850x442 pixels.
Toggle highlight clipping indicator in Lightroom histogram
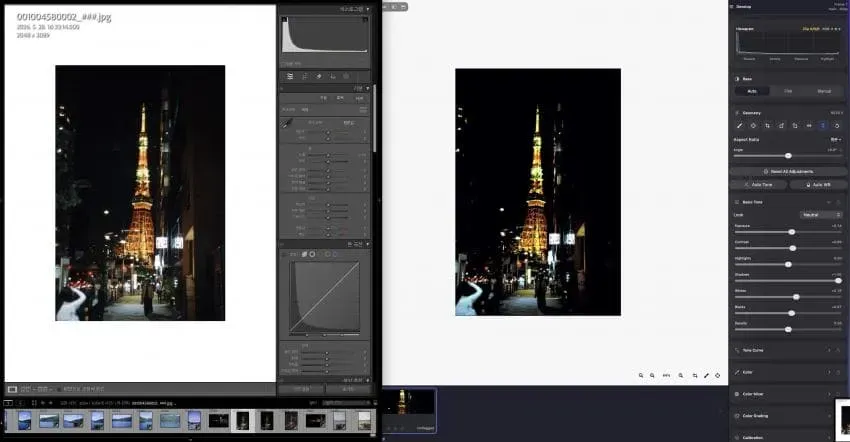coord(365,20)
